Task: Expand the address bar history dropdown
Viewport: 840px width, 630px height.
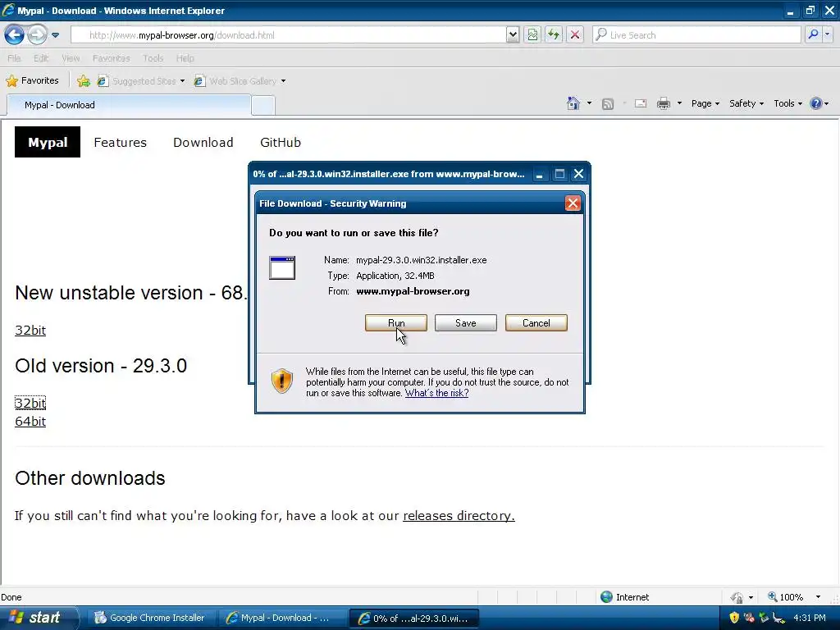Action: tap(513, 34)
